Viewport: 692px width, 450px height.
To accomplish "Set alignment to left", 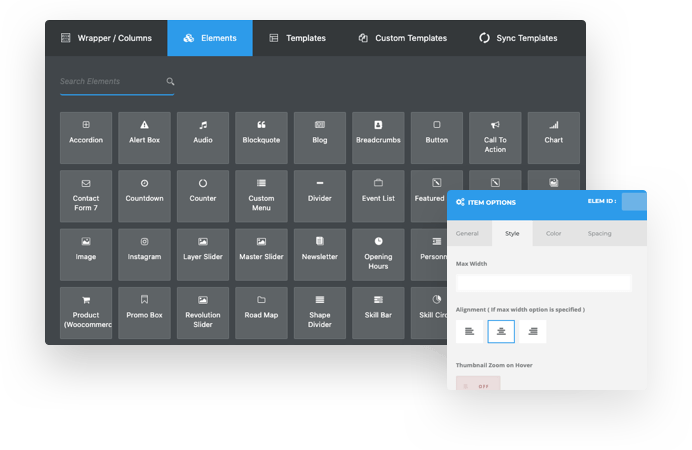I will click(x=470, y=331).
